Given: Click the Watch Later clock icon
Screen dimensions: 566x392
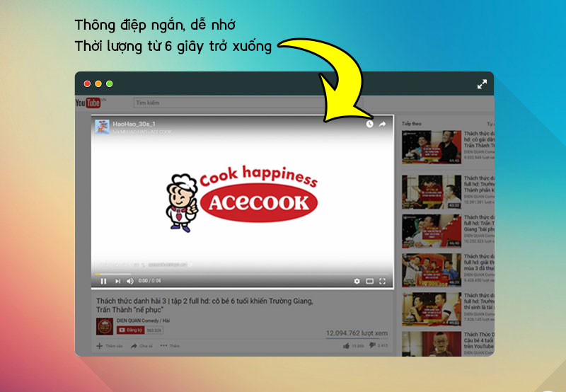Looking at the screenshot, I should 369,124.
